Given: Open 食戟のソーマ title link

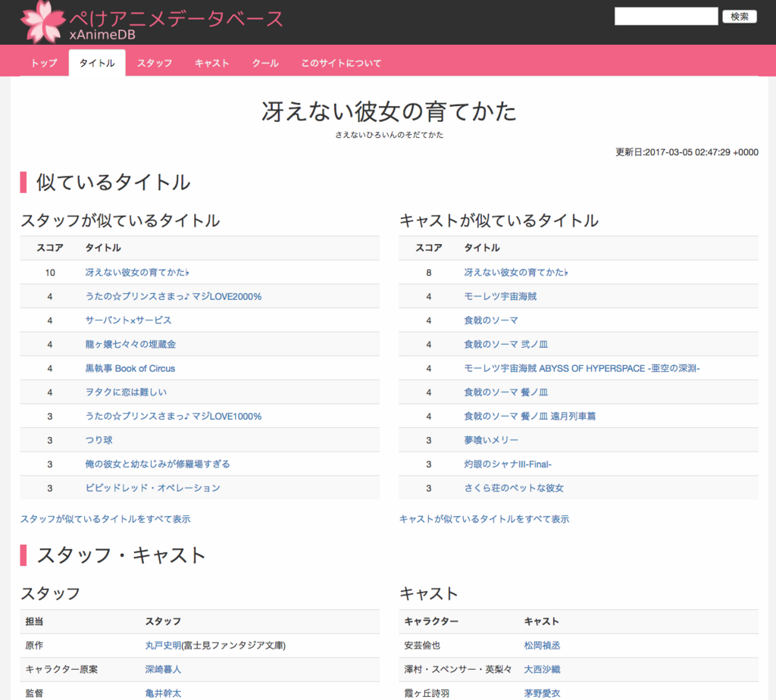Looking at the screenshot, I should click(x=490, y=320).
